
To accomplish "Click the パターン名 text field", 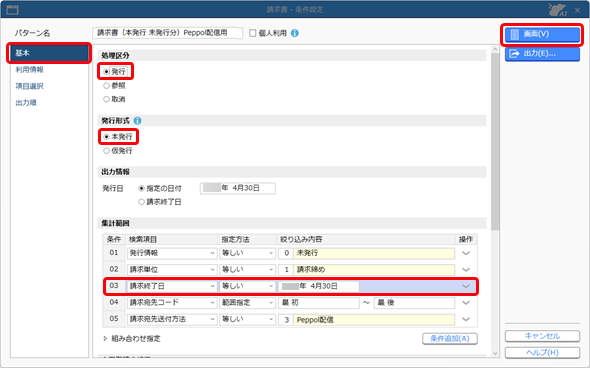I will (167, 33).
